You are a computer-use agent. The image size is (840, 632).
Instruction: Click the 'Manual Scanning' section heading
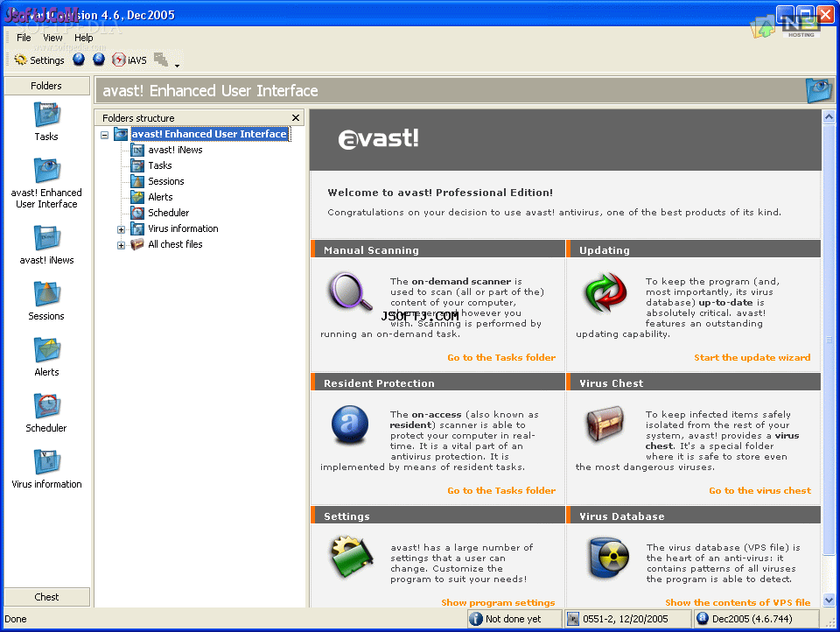[371, 249]
